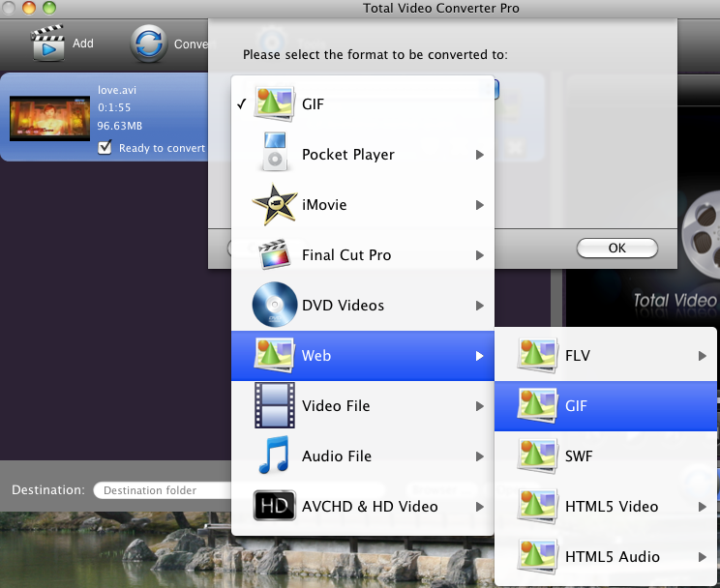Click the GIF picture icon in Web submenu
720x588 pixels.
tap(537, 406)
